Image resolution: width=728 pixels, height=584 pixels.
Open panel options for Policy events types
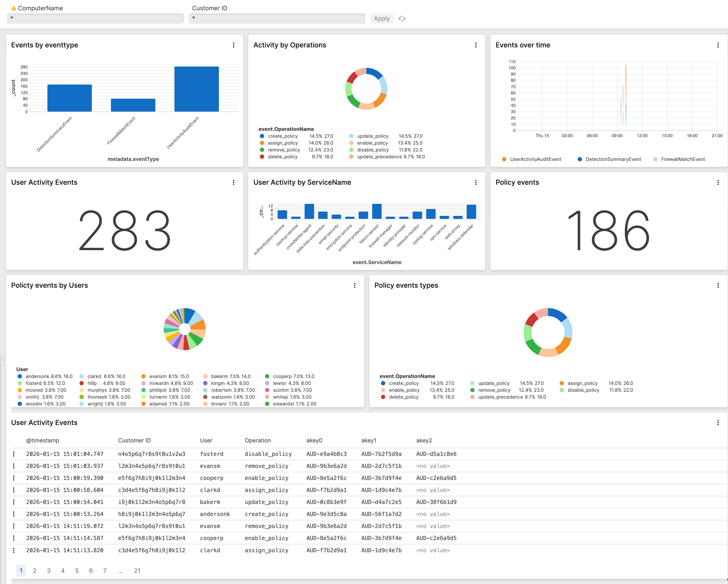(718, 285)
